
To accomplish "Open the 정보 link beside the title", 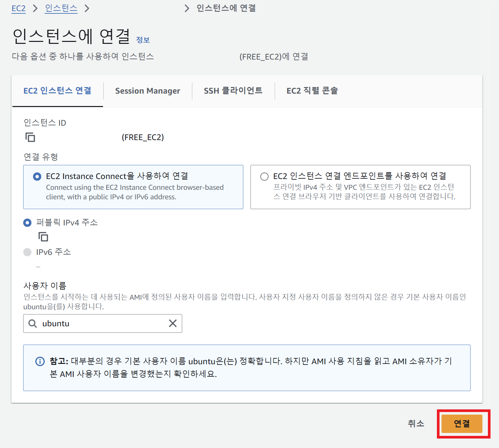I will [143, 40].
